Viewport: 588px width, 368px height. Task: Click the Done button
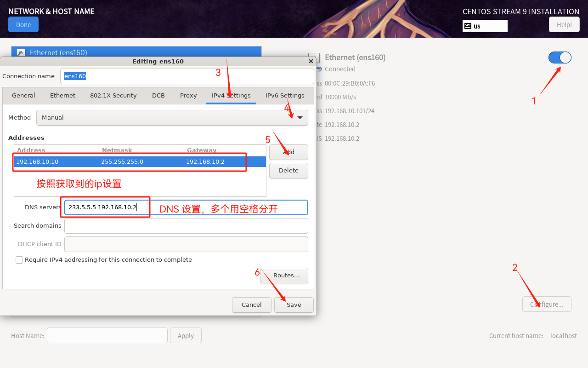tap(23, 24)
